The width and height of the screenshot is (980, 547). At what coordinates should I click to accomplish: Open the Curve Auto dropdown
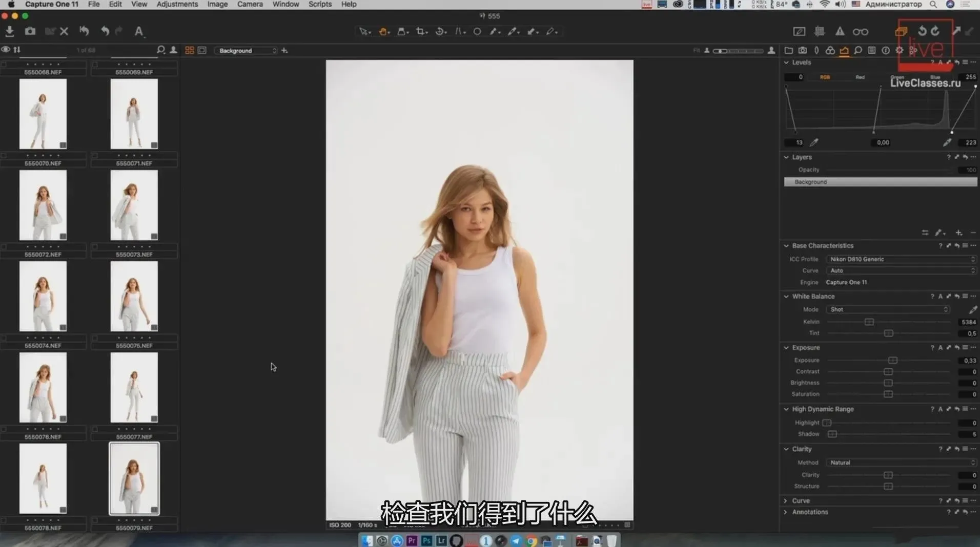pos(901,270)
